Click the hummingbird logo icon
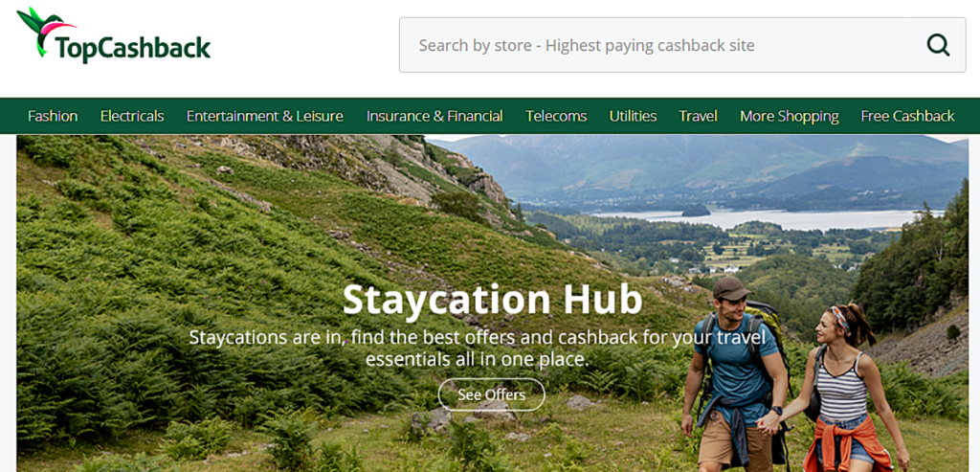 coord(45,30)
